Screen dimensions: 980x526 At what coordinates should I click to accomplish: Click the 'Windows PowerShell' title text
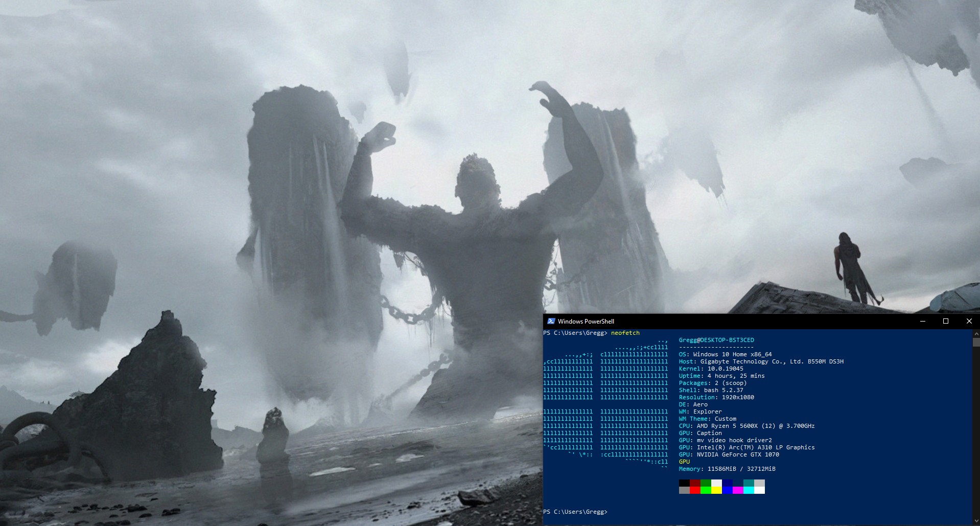point(586,321)
